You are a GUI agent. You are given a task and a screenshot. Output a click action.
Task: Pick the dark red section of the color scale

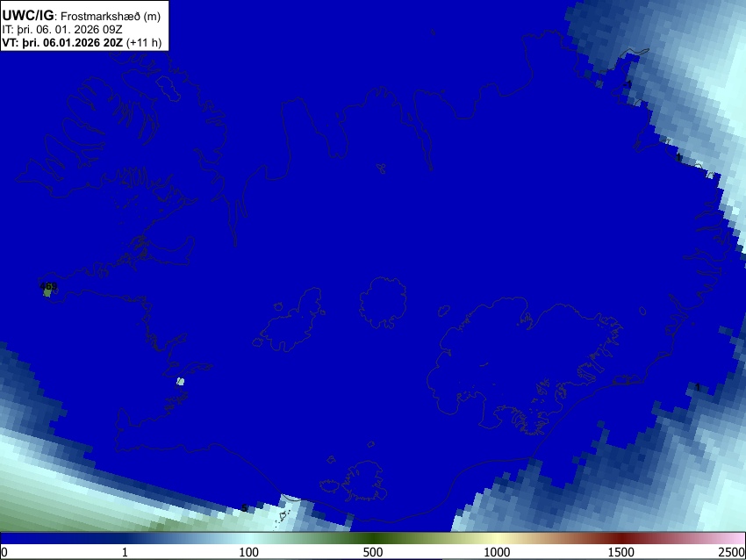coord(620,538)
